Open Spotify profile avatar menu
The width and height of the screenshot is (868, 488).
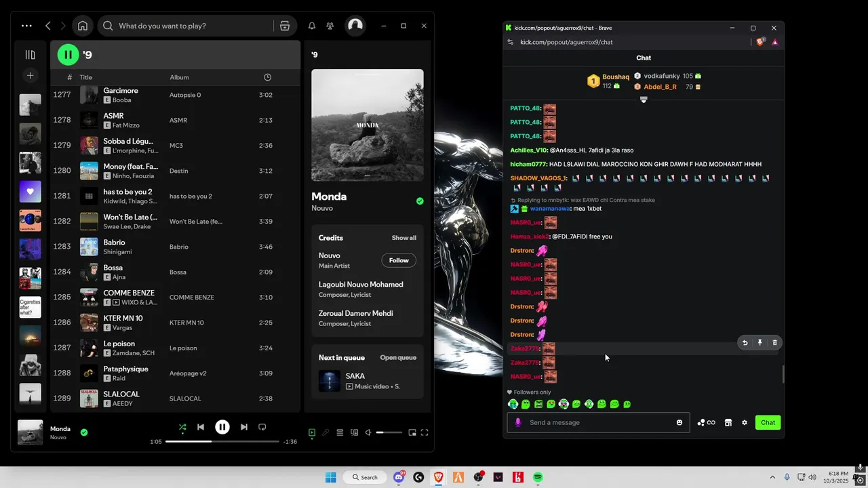pyautogui.click(x=355, y=26)
